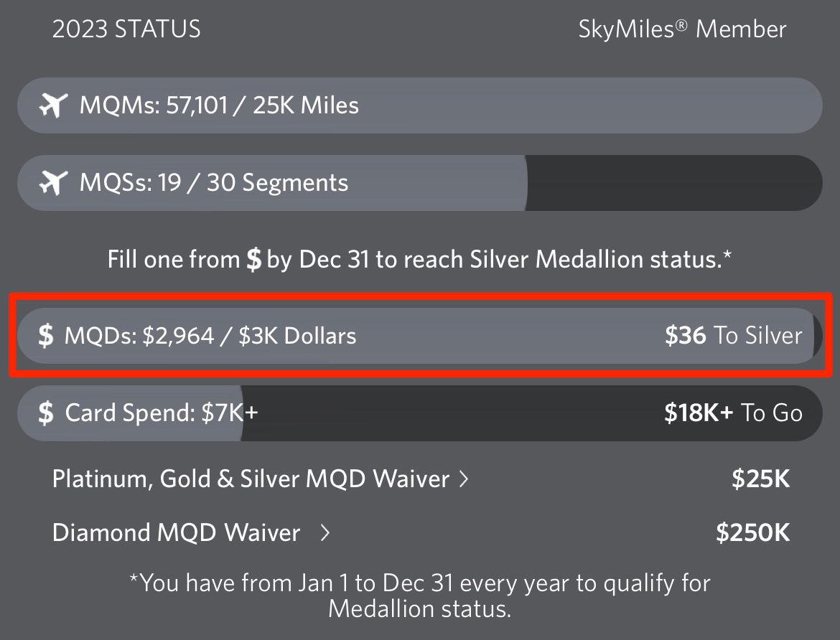
Task: Click the $25K waiver amount
Action: 760,479
